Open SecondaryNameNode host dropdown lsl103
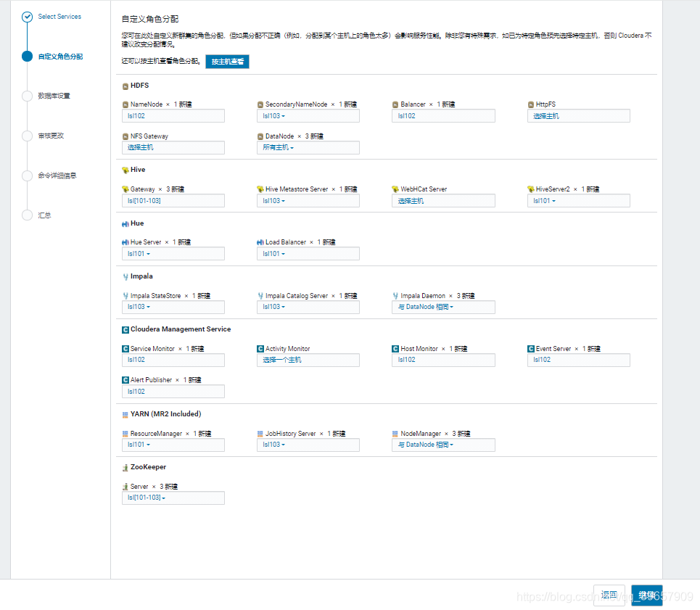This screenshot has width=700, height=610. [x=308, y=116]
